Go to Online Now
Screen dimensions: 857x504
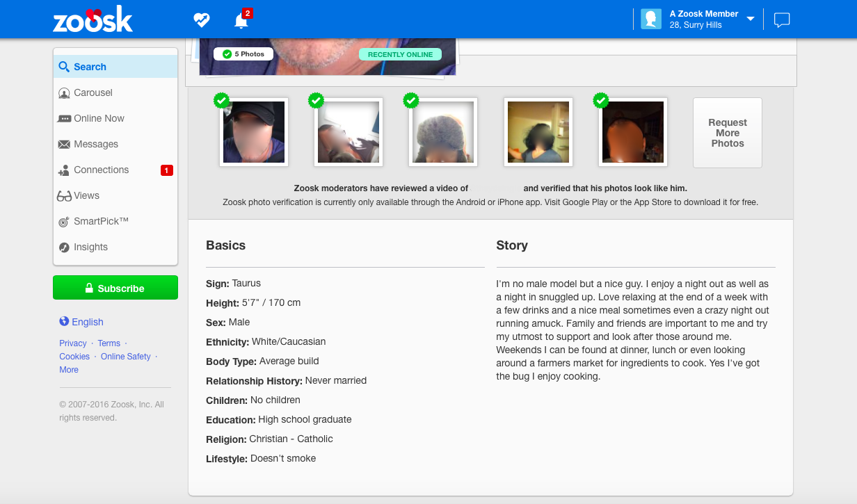(x=99, y=118)
